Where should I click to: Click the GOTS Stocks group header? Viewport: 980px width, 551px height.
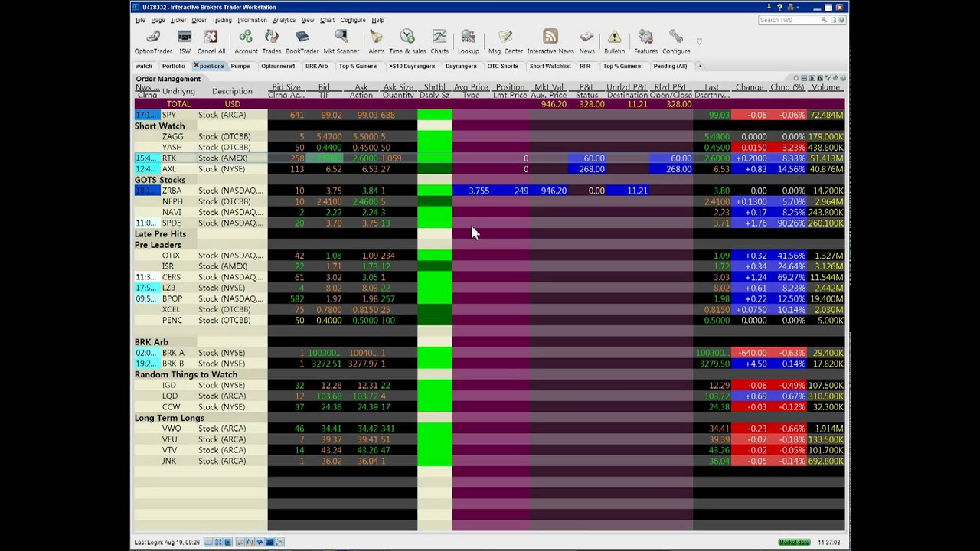(x=160, y=180)
